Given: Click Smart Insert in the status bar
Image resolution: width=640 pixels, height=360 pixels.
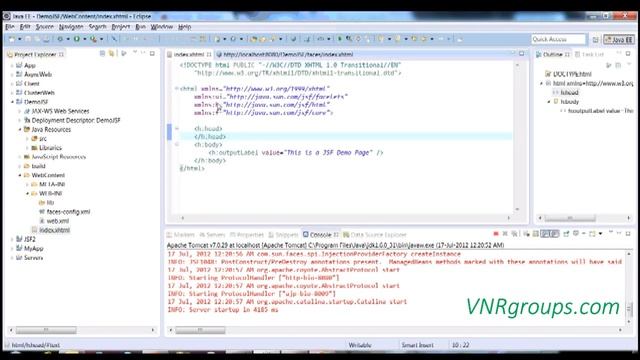Looking at the screenshot, I should tap(417, 345).
